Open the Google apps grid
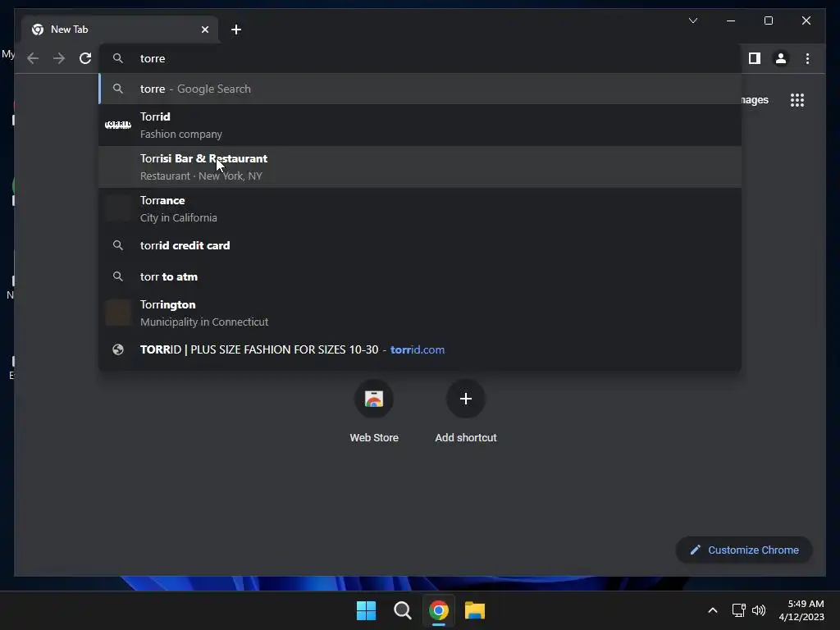Image resolution: width=840 pixels, height=630 pixels. 797,100
